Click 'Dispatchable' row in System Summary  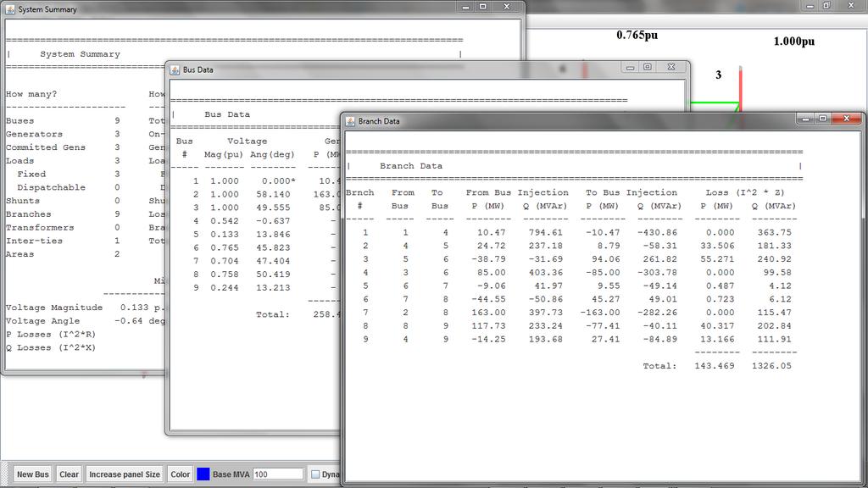68,187
